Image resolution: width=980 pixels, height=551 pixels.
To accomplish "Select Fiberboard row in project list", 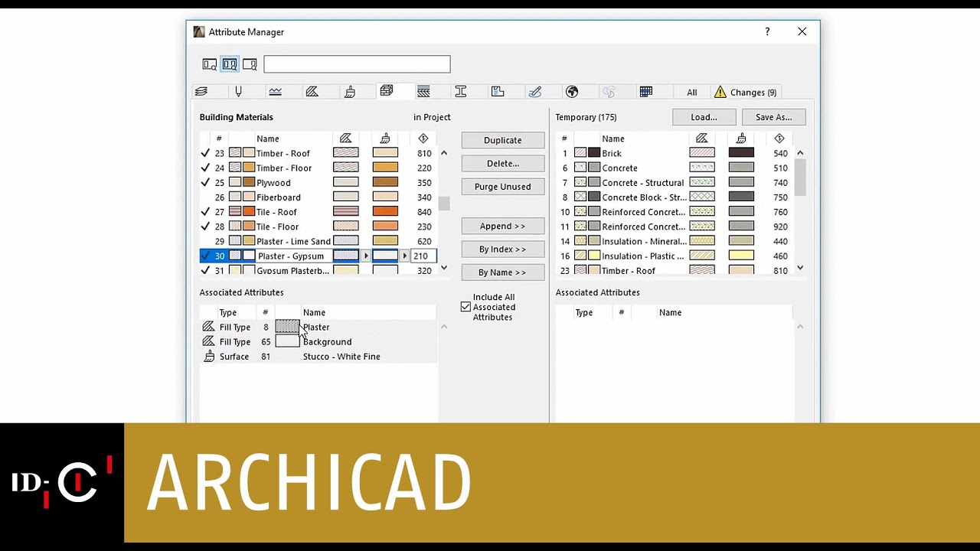I will tap(318, 197).
